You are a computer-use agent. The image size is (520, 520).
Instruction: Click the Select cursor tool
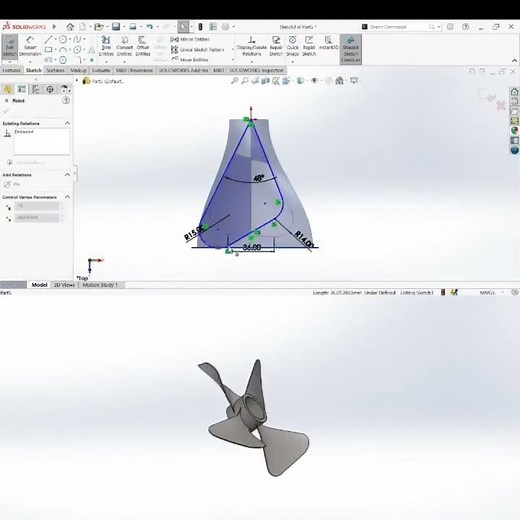(x=183, y=27)
